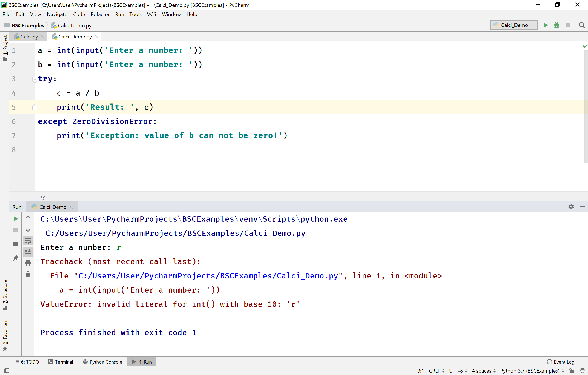Open Run panel settings with the gear icon
Image resolution: width=588 pixels, height=375 pixels.
pyautogui.click(x=571, y=207)
